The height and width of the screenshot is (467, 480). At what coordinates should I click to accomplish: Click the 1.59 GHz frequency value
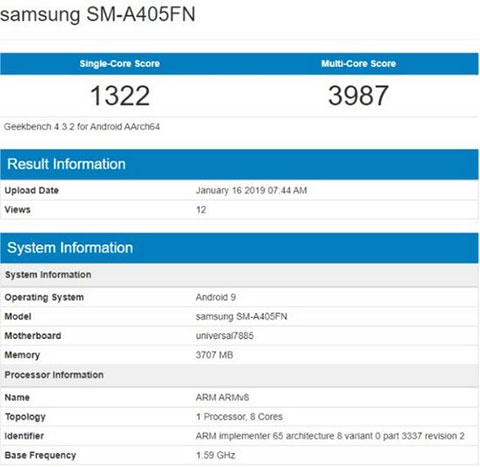216,455
